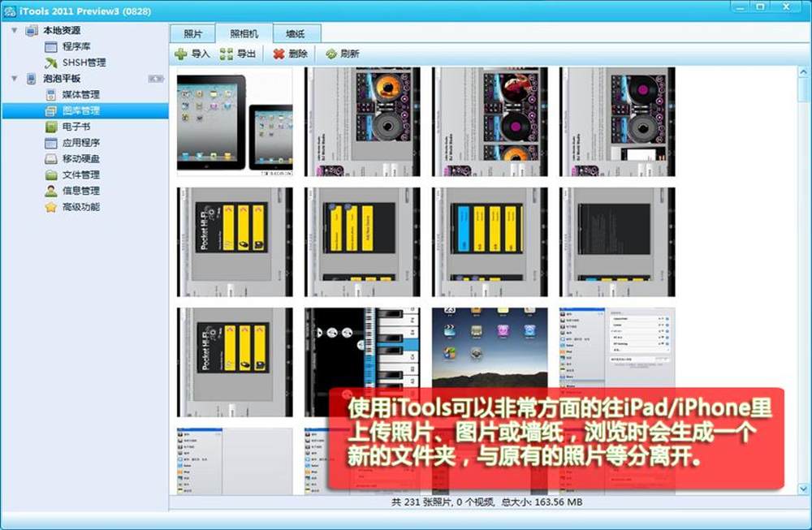Click the red X 删除 icon
Image resolution: width=812 pixels, height=530 pixels.
point(279,54)
